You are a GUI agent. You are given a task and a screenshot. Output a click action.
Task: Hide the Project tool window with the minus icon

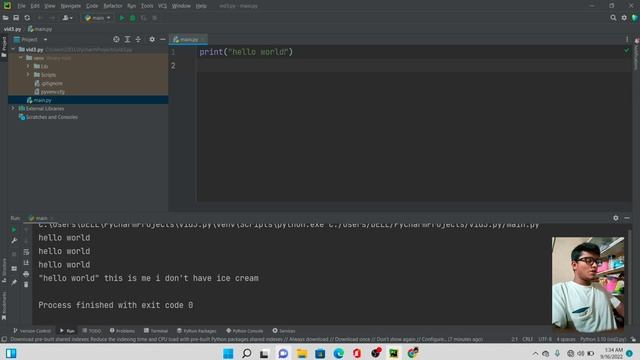click(x=162, y=39)
